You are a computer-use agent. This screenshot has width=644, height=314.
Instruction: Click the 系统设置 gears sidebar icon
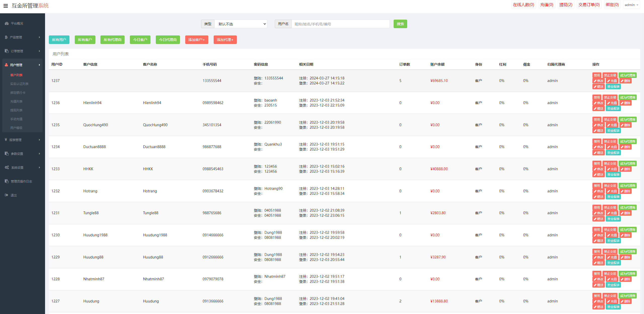click(7, 167)
